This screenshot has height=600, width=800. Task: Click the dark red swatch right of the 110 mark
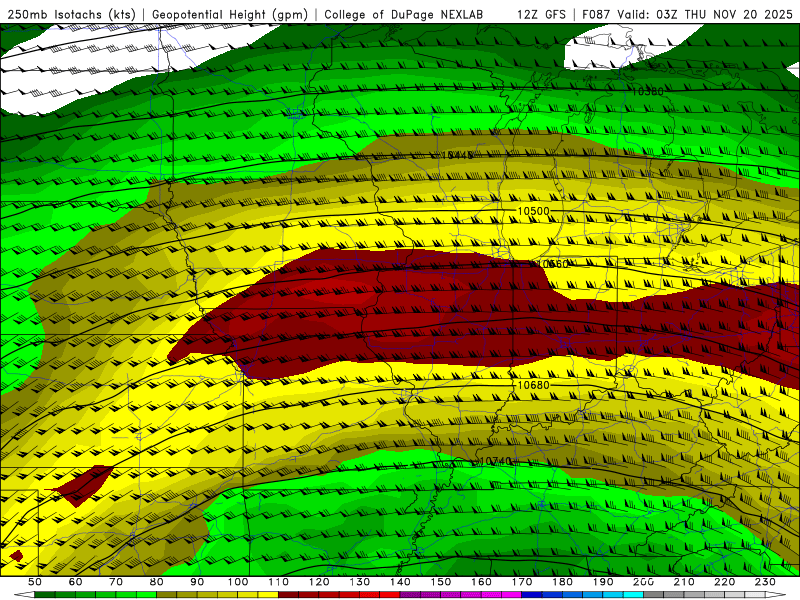288,595
